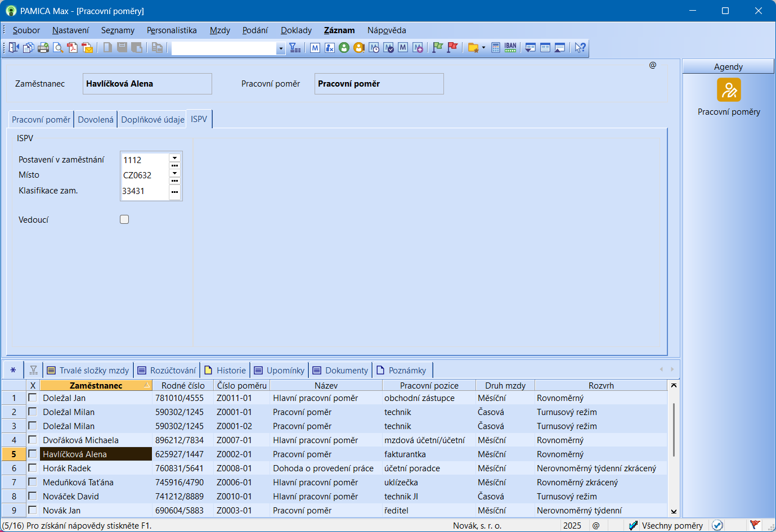
Task: Click the PDF export toolbar icon
Action: pyautogui.click(x=73, y=48)
